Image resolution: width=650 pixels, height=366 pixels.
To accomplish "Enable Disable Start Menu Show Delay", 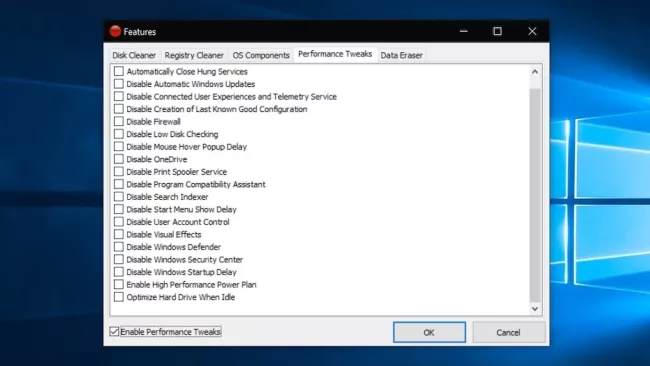I will [x=119, y=209].
